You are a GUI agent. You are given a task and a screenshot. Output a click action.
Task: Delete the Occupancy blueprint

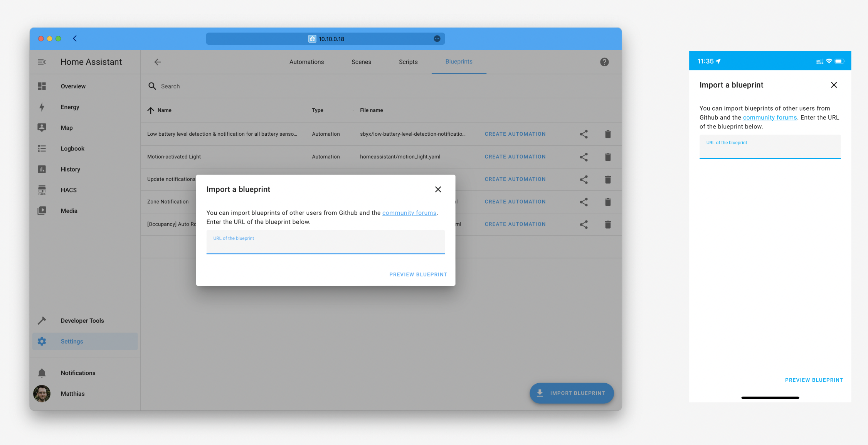point(608,224)
